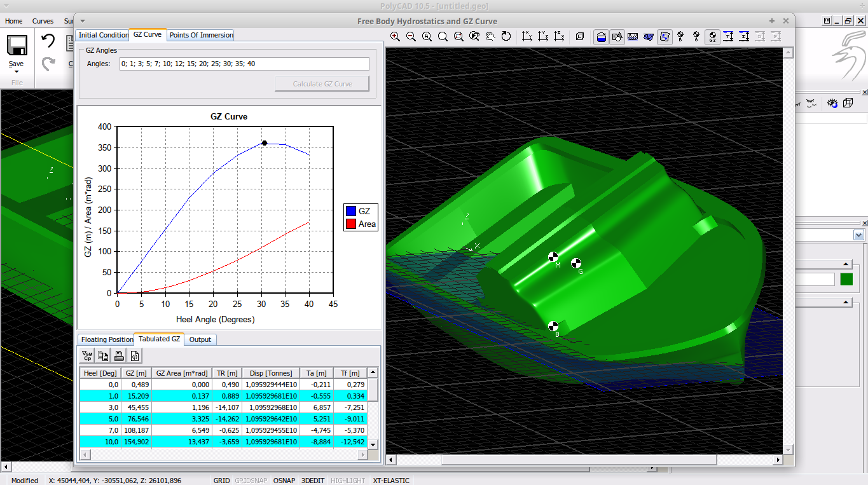Open the Curves menu

coord(43,21)
